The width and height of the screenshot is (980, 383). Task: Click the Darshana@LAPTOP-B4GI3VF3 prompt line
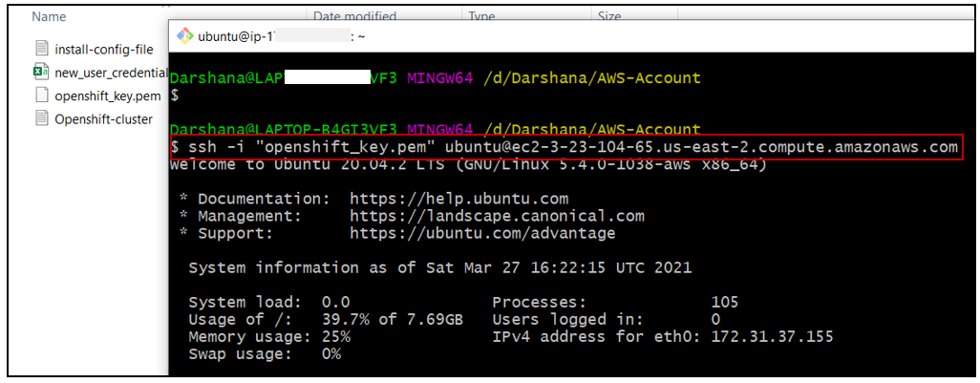435,129
